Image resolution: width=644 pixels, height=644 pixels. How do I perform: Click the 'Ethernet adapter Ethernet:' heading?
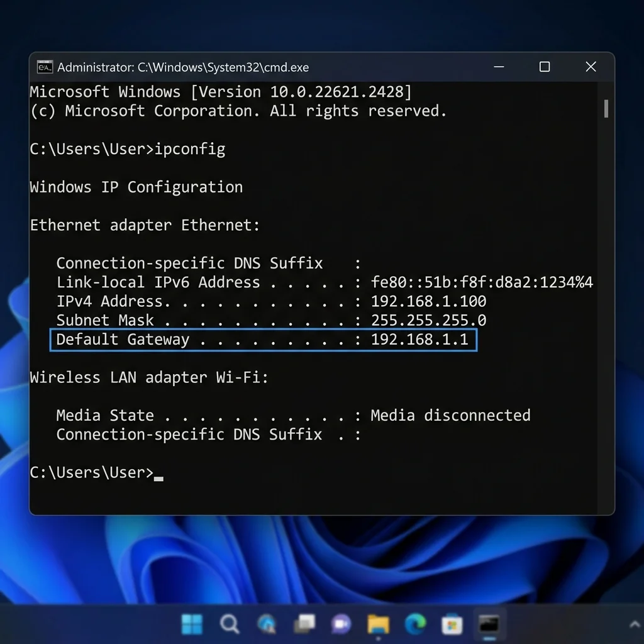tap(145, 225)
